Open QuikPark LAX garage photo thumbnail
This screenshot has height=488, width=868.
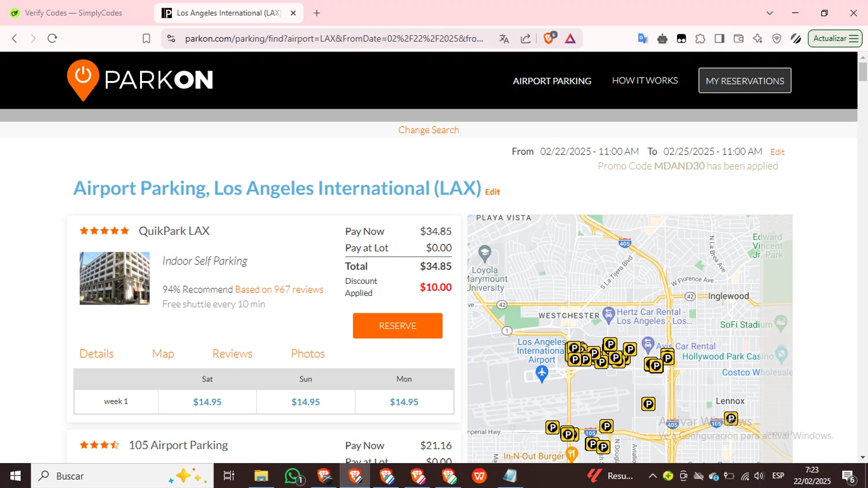pos(115,278)
